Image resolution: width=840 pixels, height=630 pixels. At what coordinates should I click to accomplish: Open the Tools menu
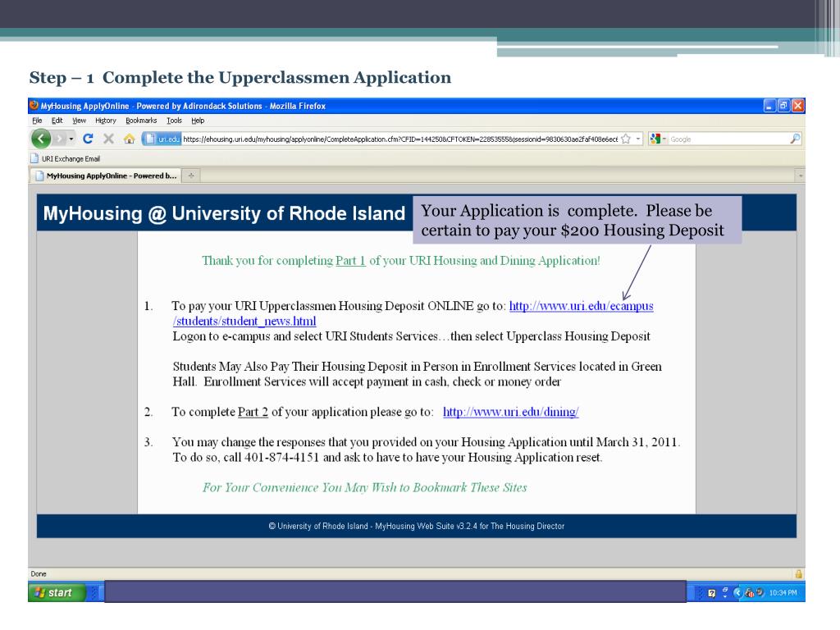click(x=174, y=121)
